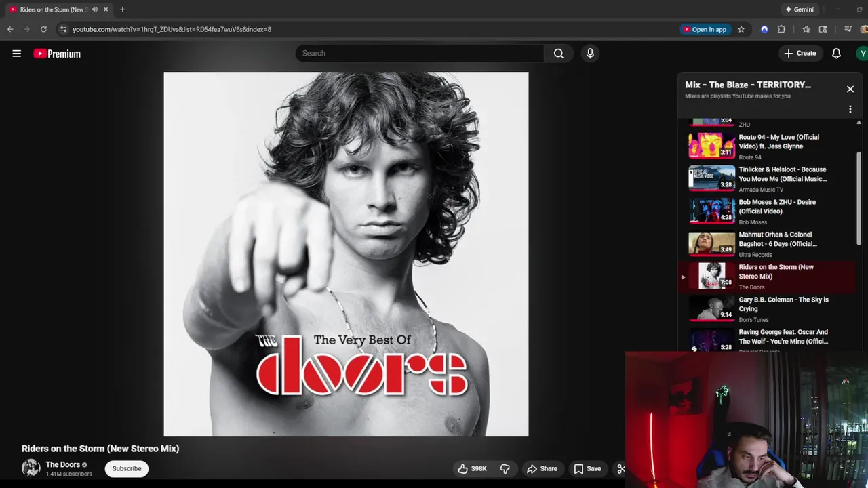Select the Riders on the Storm browser tab
The image size is (868, 488).
point(59,9)
